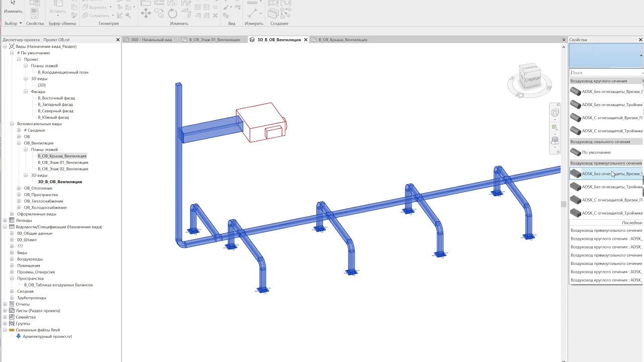Expand the Листы (Раздел проекта) node

click(x=5, y=311)
